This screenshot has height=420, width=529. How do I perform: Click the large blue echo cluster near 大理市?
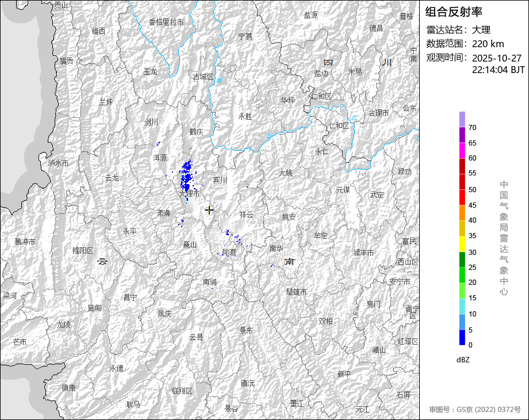[186, 177]
